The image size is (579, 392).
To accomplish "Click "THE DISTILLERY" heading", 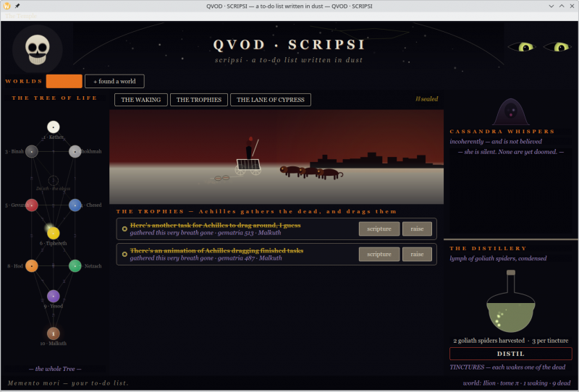I will (488, 248).
